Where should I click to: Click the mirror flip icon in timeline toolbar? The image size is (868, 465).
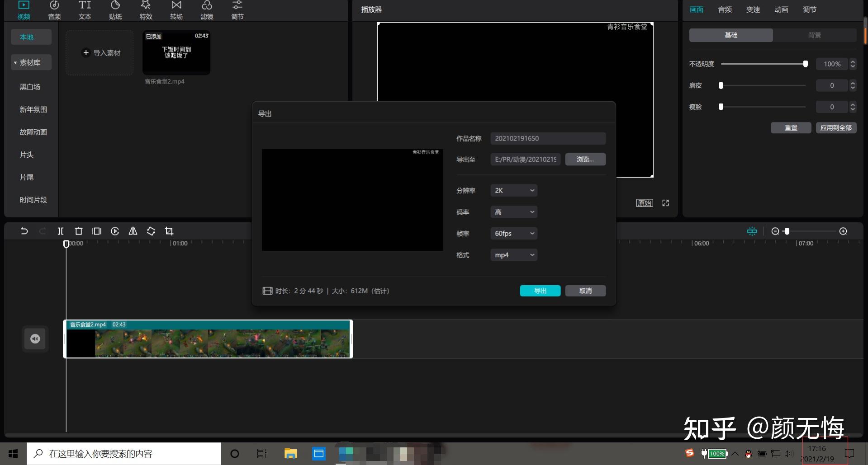pos(133,231)
